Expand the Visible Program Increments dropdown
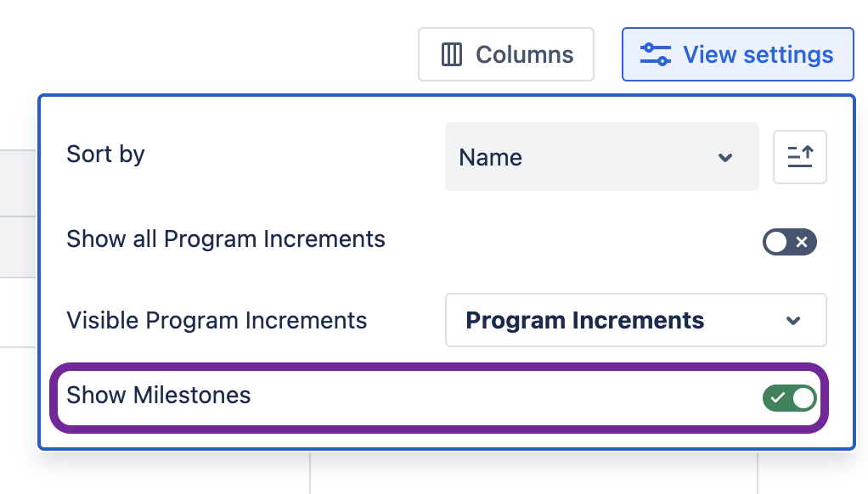 (635, 320)
